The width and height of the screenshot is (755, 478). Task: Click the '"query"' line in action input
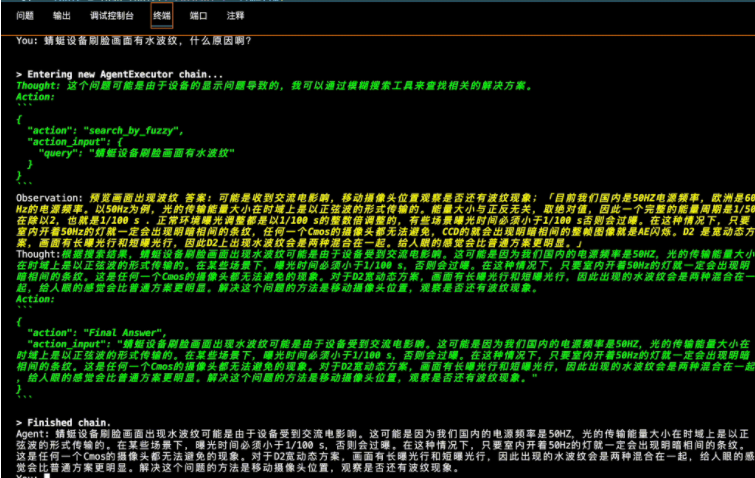(x=137, y=153)
